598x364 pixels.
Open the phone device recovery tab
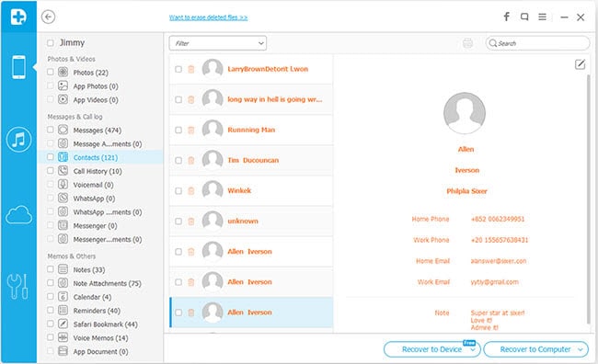18,67
